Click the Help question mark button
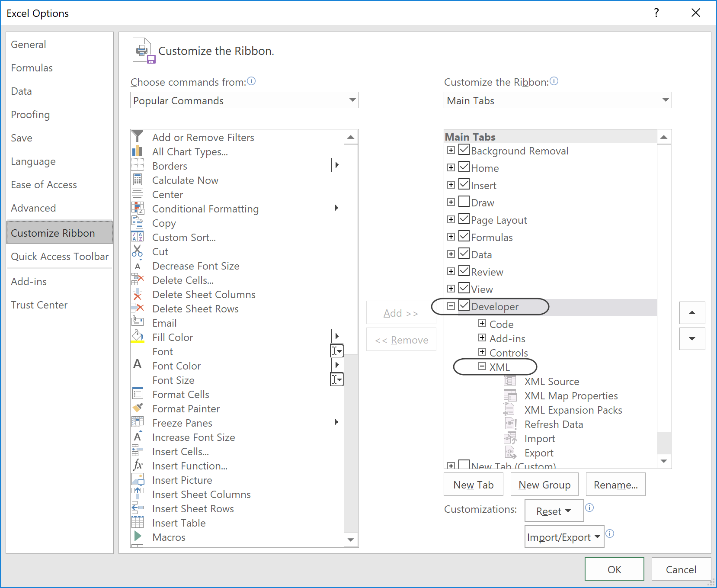 coord(656,13)
